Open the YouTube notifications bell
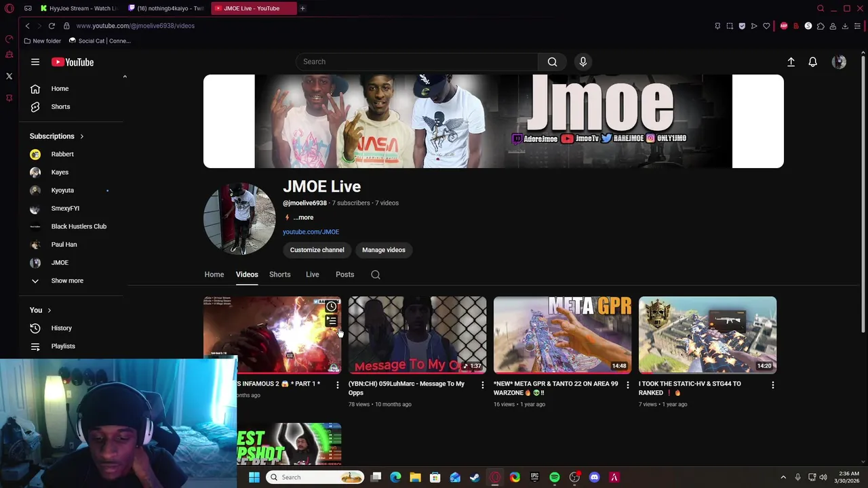The height and width of the screenshot is (488, 868). pos(812,62)
